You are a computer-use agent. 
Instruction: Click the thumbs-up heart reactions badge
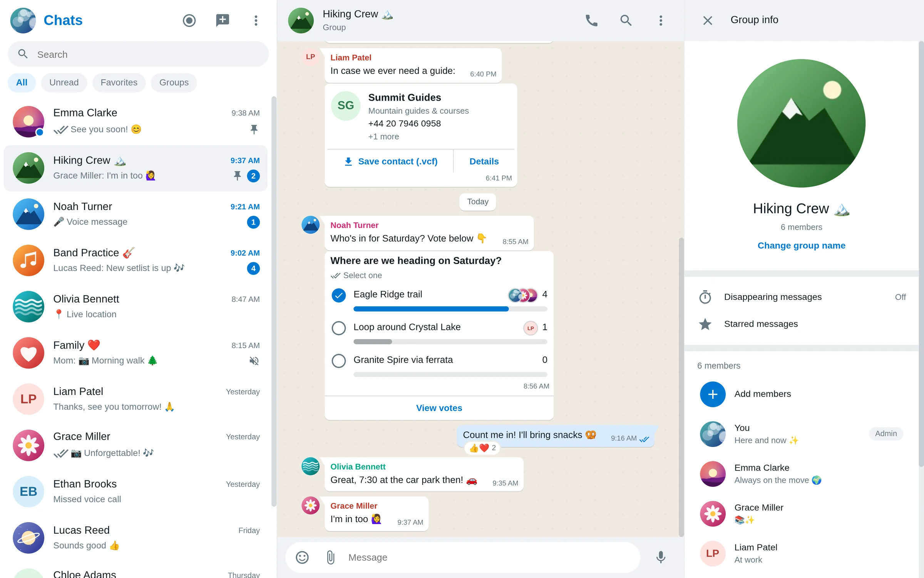(x=482, y=448)
